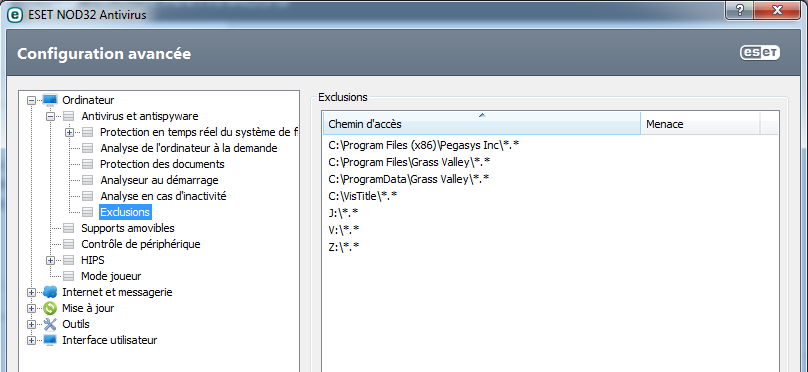Click icon beside HIPS tree item
This screenshot has height=372, width=808.
point(69,260)
